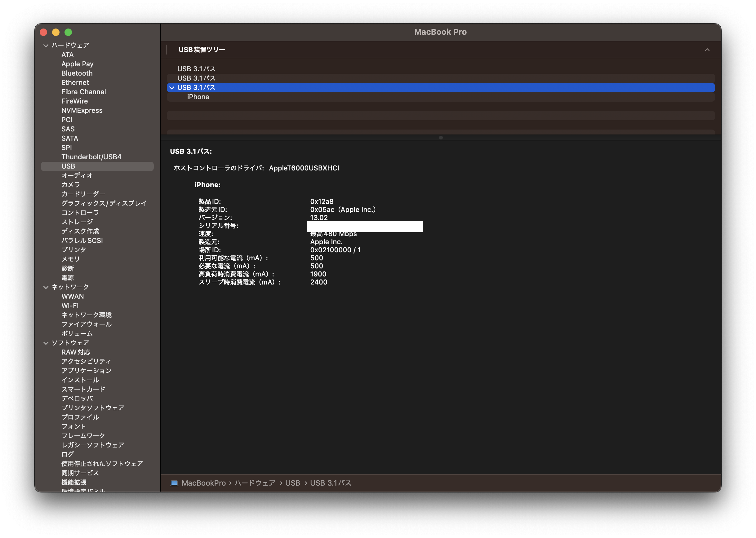Open アプリケーション in the software list
The image size is (756, 538).
86,371
